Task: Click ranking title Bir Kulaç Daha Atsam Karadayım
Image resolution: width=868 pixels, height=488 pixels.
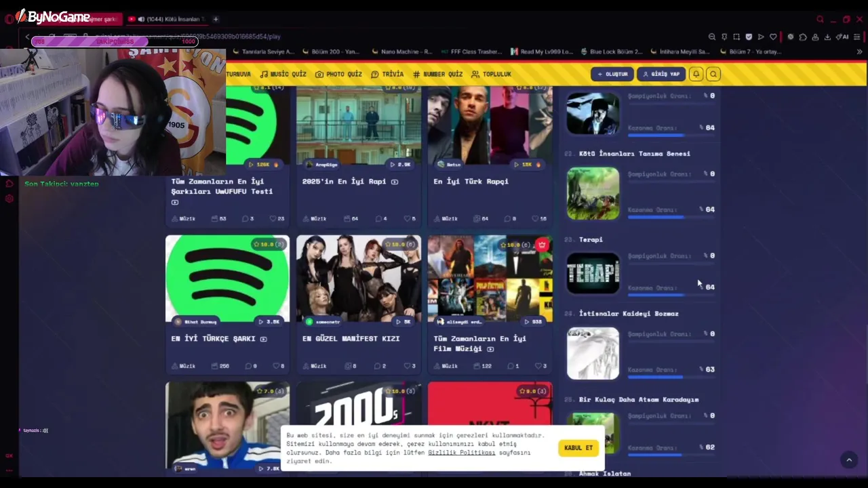Action: [x=638, y=400]
